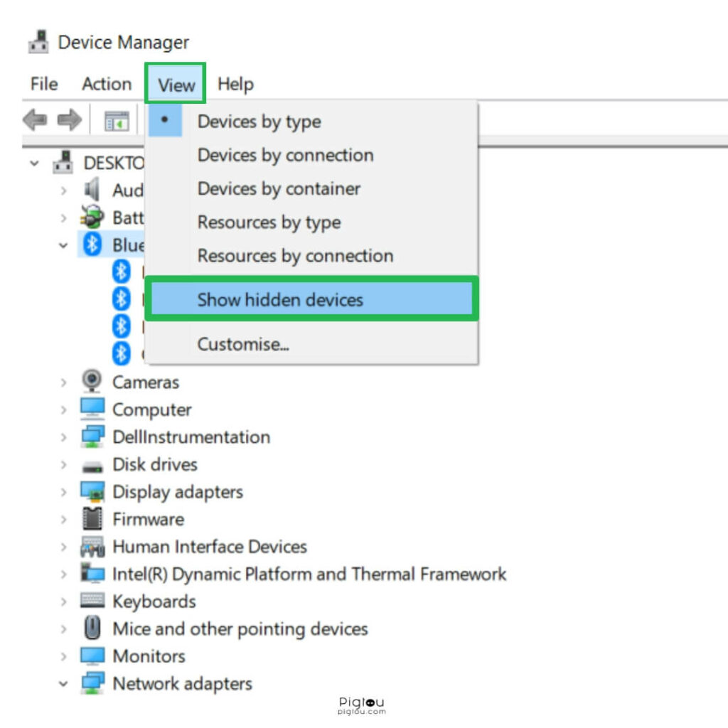
Task: Select the Cameras tree label
Action: [146, 382]
